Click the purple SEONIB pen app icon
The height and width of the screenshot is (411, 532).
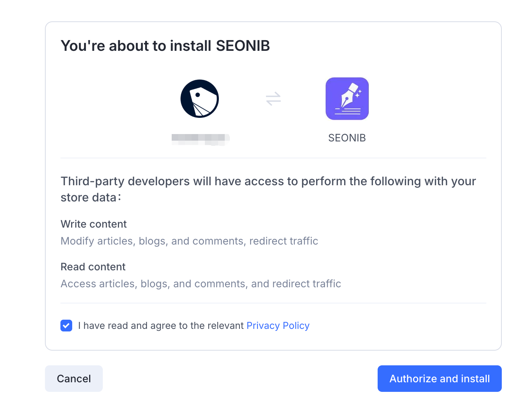click(347, 99)
